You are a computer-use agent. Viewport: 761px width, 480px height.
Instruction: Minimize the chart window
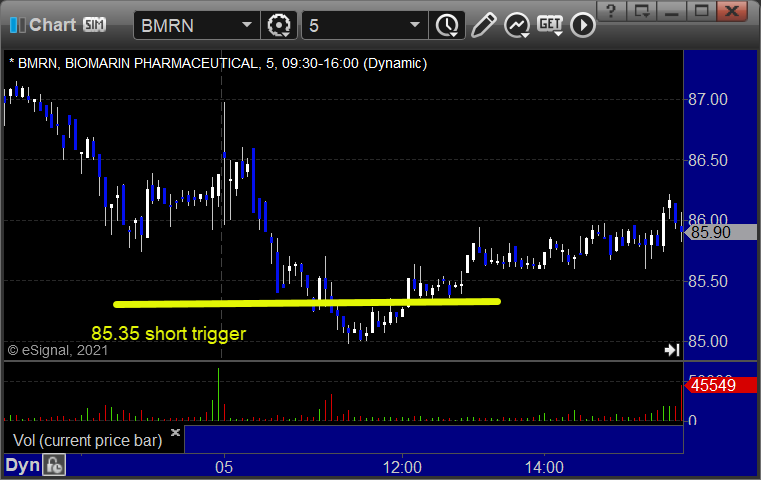coord(672,10)
